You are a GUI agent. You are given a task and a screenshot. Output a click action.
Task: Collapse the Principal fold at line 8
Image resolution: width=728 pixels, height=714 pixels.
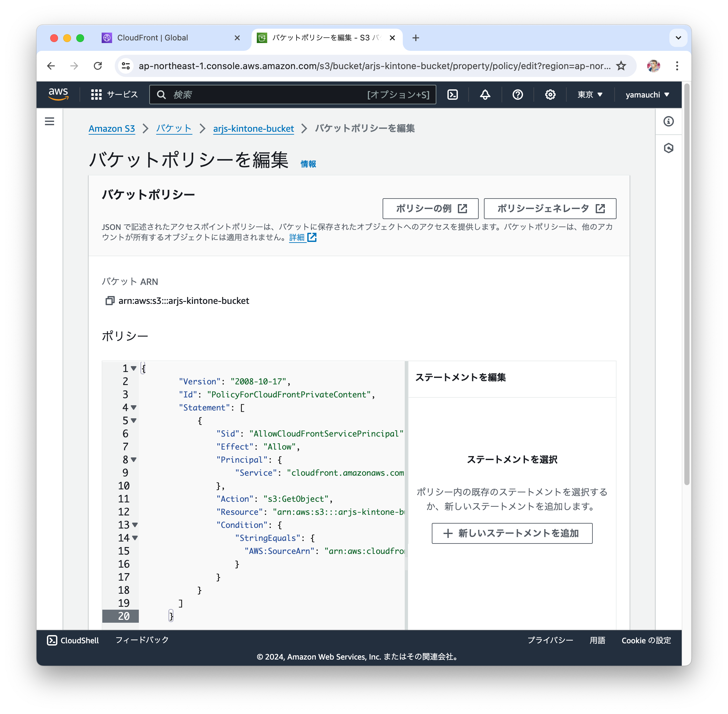click(x=134, y=459)
